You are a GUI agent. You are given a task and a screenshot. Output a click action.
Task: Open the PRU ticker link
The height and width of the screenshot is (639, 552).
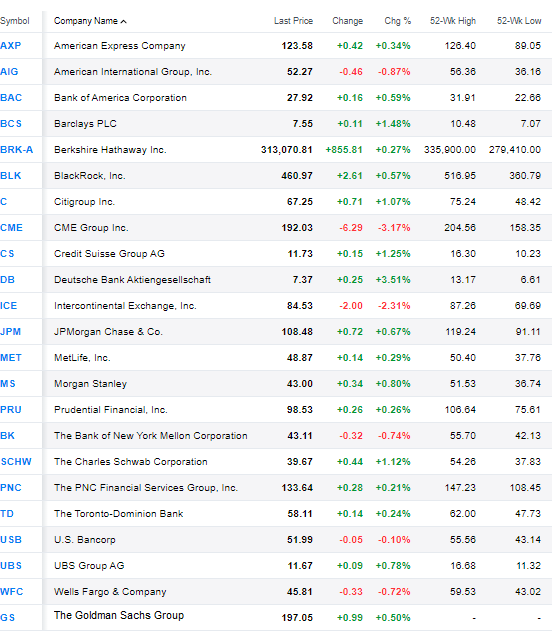click(x=11, y=410)
